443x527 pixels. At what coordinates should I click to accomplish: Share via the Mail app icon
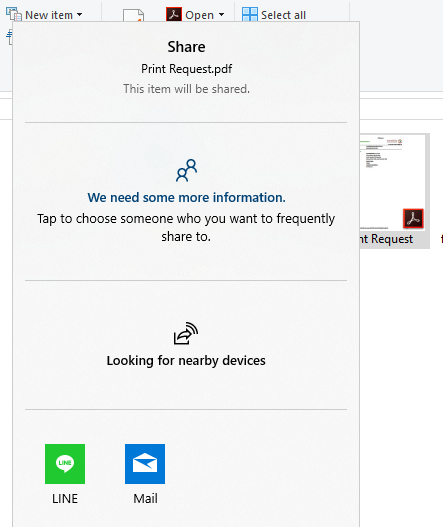[x=145, y=464]
